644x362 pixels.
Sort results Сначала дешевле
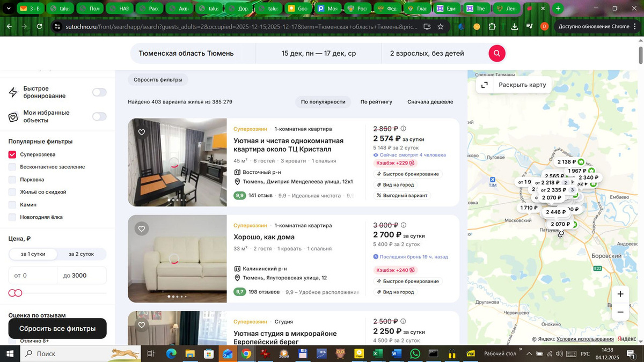(x=430, y=102)
